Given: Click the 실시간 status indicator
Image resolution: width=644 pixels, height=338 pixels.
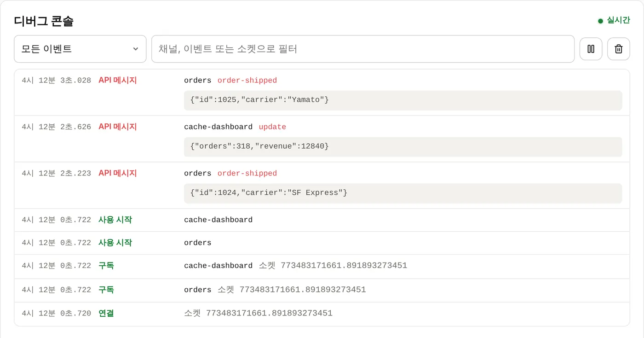Looking at the screenshot, I should click(x=614, y=20).
